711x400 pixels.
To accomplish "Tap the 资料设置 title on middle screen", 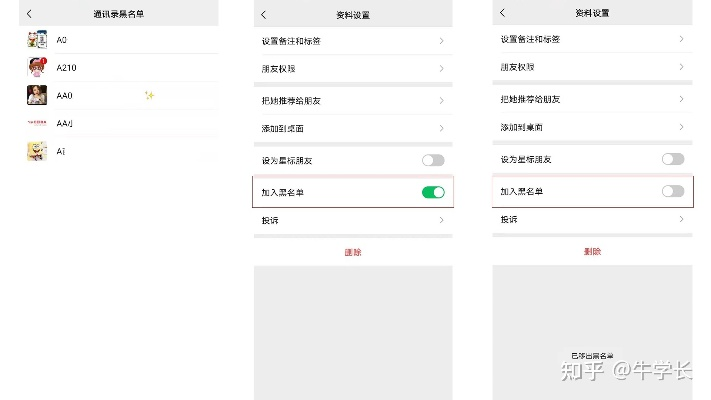I will 353,15.
